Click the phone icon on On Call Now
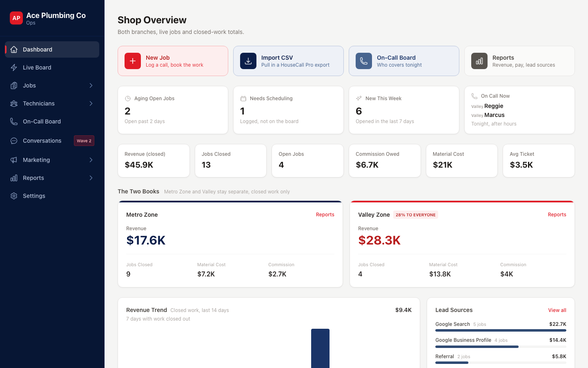The height and width of the screenshot is (368, 588). tap(474, 96)
